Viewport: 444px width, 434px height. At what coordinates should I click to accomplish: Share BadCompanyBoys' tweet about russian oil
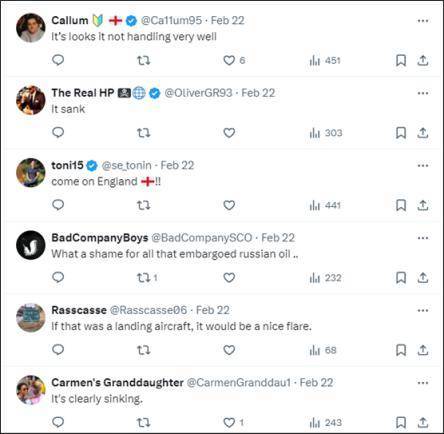(423, 278)
